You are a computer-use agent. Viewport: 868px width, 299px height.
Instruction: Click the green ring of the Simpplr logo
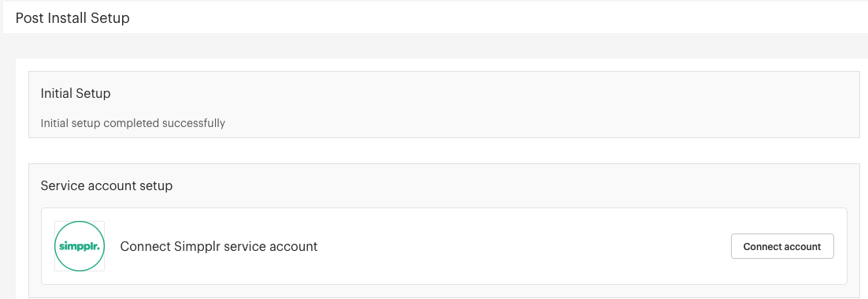pos(80,223)
